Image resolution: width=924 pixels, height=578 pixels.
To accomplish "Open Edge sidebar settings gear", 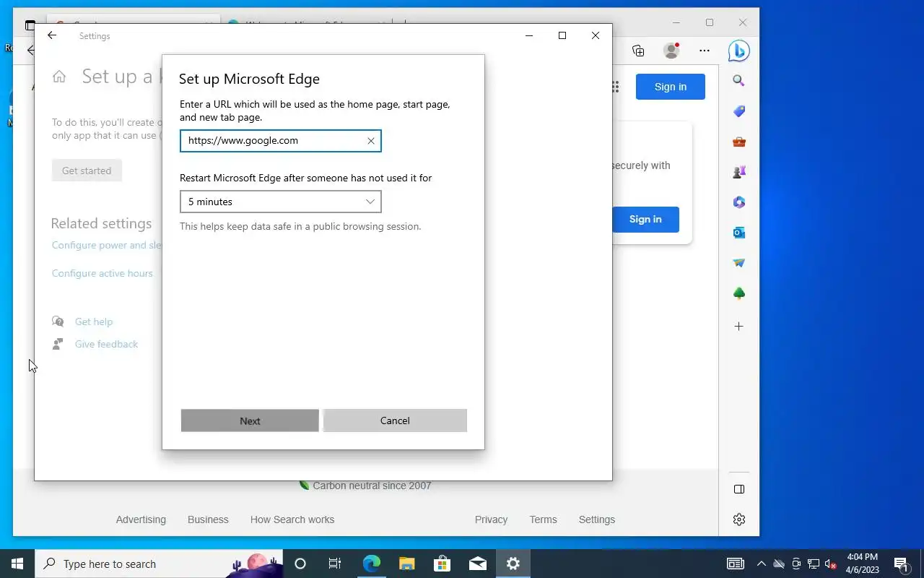I will pos(738,519).
